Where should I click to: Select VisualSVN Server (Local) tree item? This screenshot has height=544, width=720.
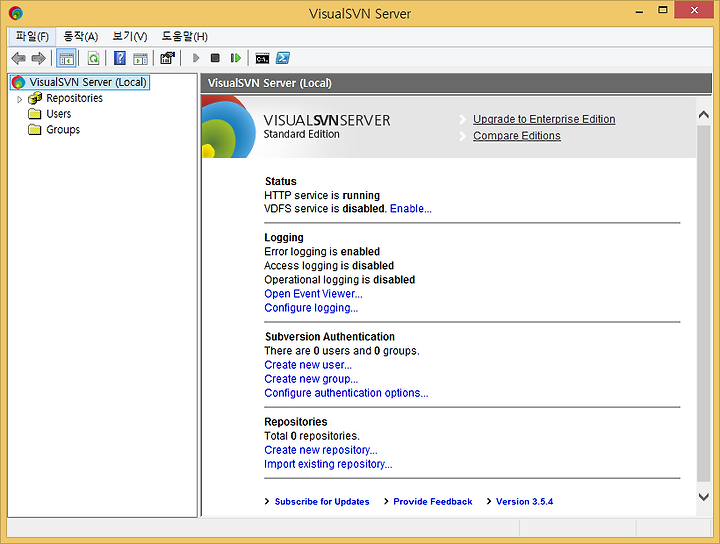(88, 82)
